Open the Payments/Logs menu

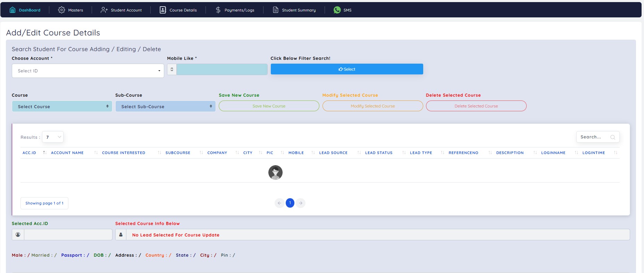coord(235,10)
